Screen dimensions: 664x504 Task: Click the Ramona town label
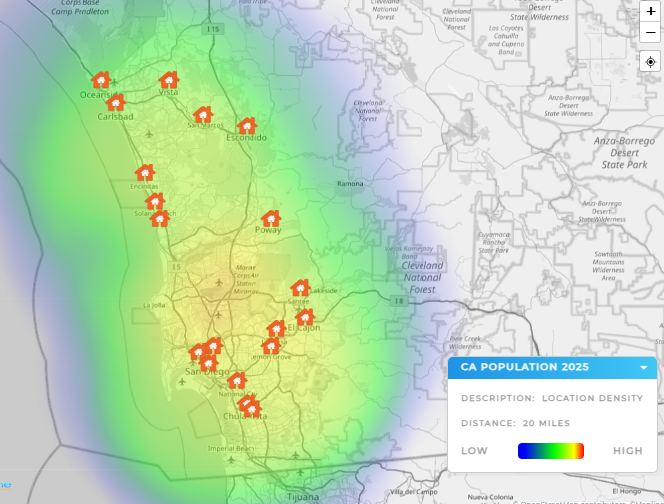[x=350, y=183]
